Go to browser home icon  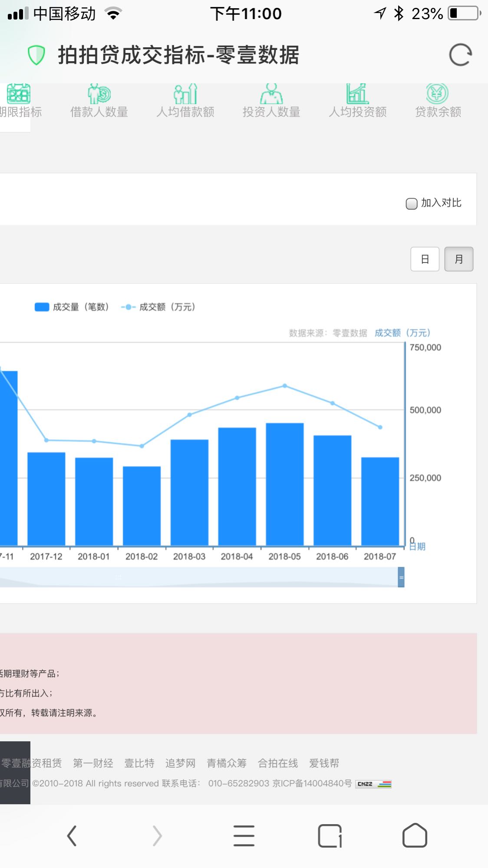[415, 835]
